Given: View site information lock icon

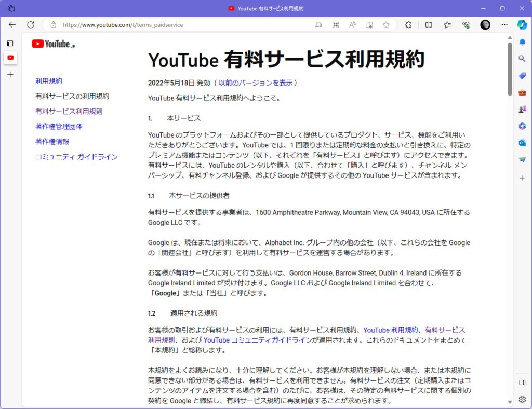Looking at the screenshot, I should pos(54,25).
